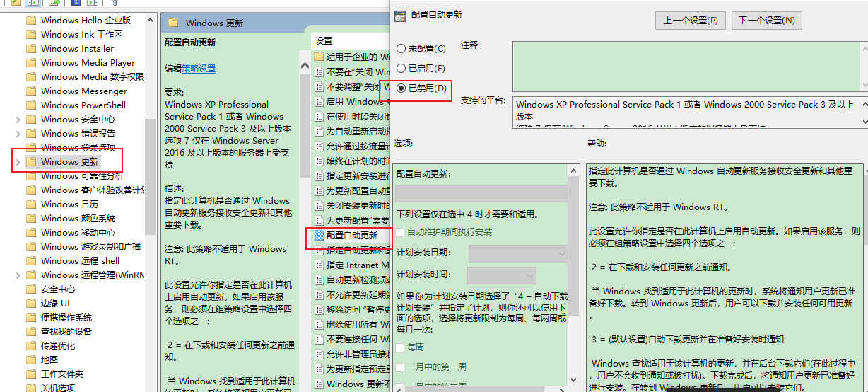Screen dimensions: 868x392
Task: Select the 工作文件夹 tree item
Action: coord(62,374)
